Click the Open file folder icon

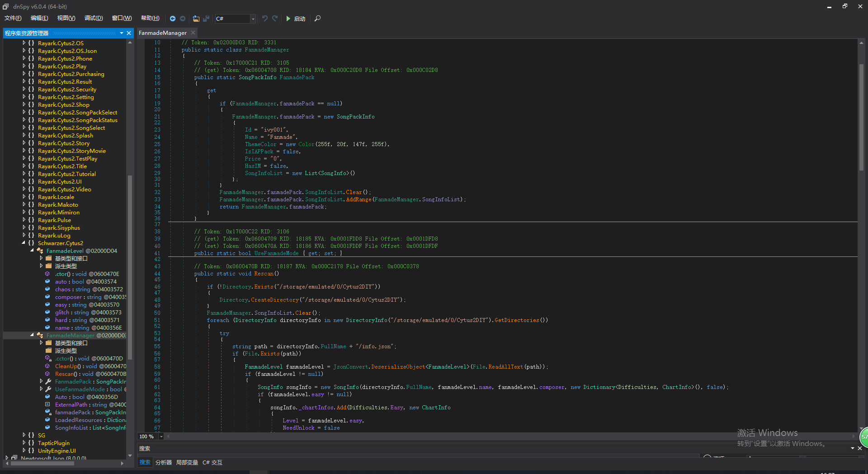196,19
